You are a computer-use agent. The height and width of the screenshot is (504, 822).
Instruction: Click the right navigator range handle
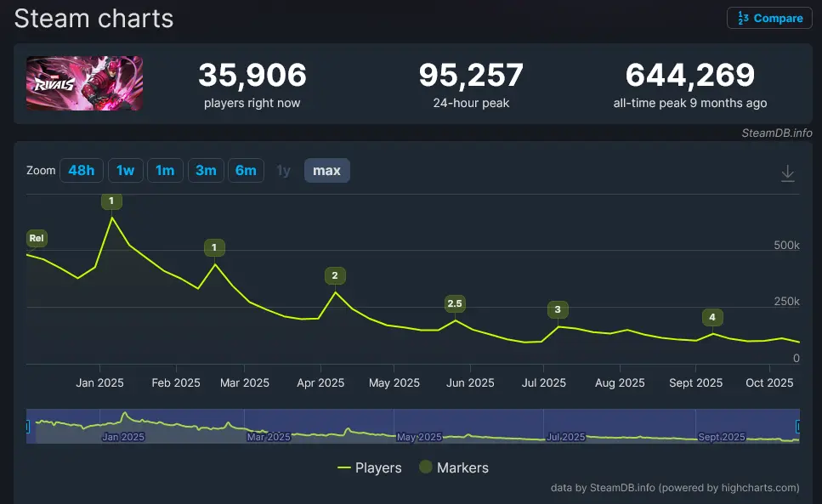797,426
